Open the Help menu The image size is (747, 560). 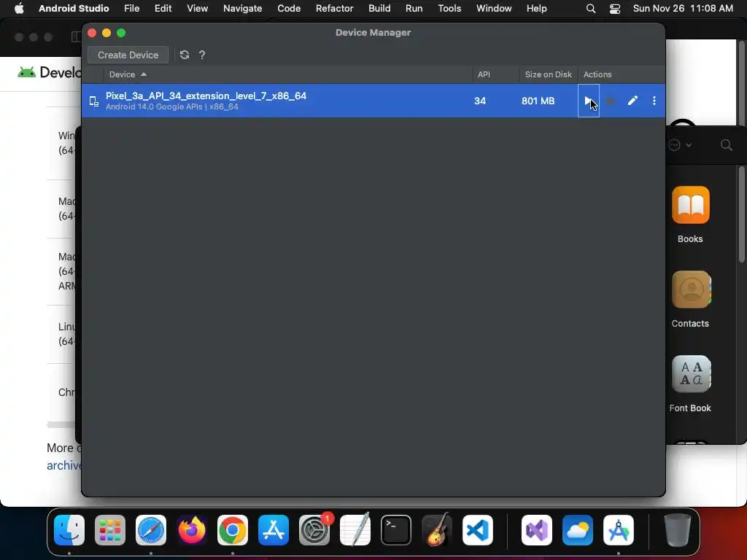point(536,9)
